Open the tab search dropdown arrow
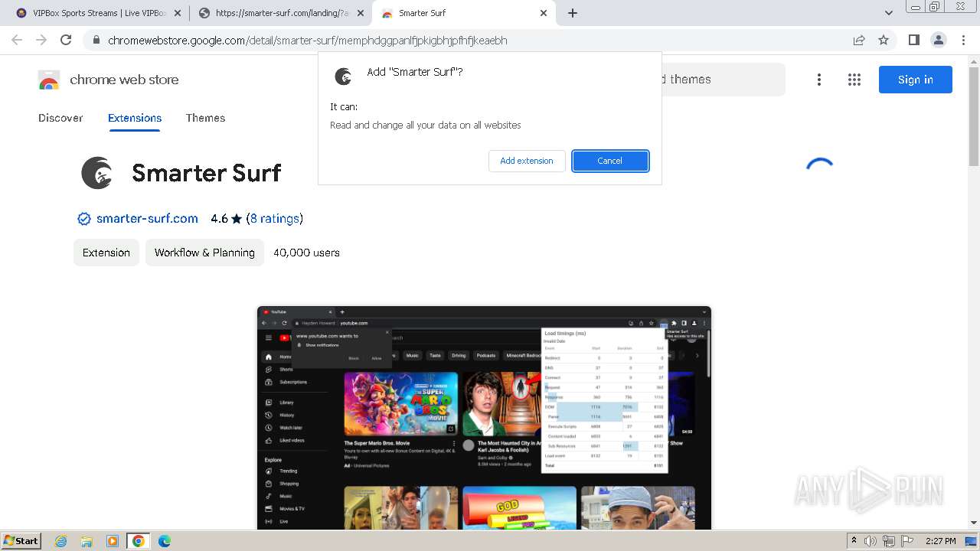980x551 pixels. (x=889, y=13)
